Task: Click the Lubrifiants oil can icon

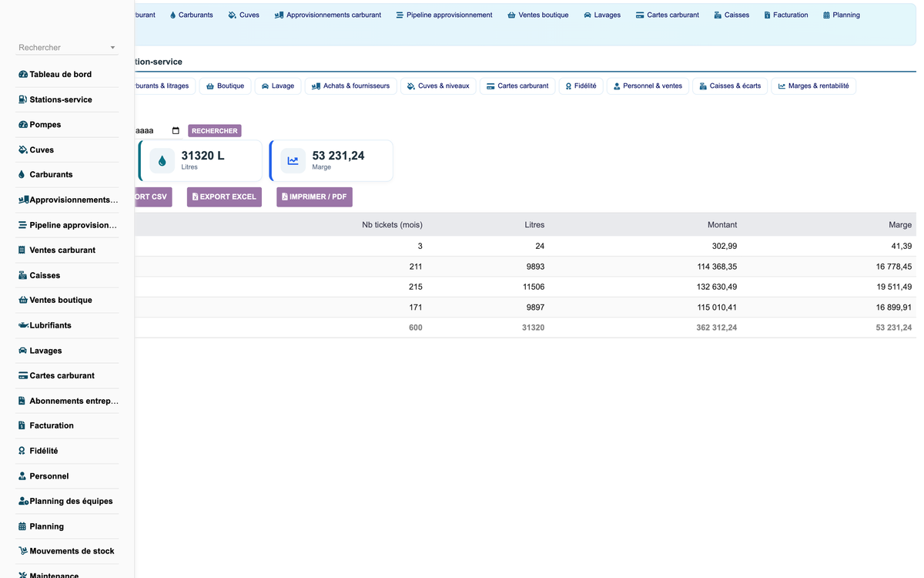Action: (x=24, y=325)
